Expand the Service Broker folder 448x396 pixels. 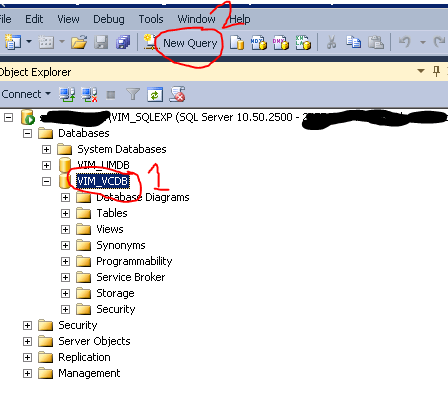pos(65,277)
